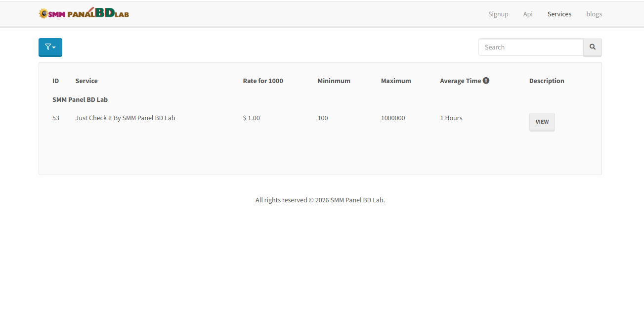
Task: Click the Mininmum column header
Action: [x=334, y=81]
